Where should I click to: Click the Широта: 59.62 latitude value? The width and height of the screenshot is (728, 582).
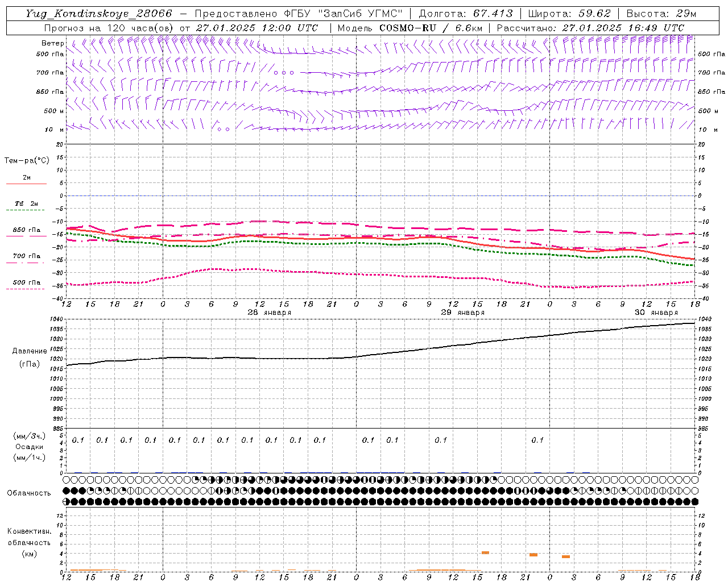click(x=569, y=14)
